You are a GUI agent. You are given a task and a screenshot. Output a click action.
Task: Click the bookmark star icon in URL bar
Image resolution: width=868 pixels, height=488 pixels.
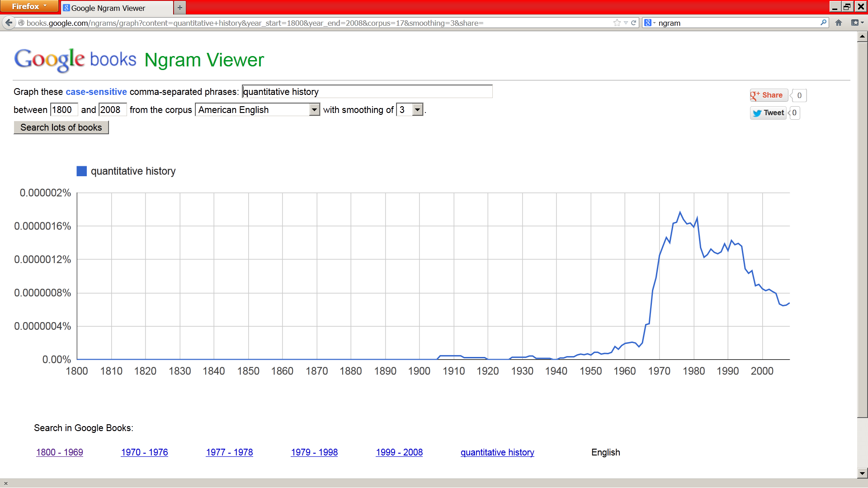click(x=617, y=23)
